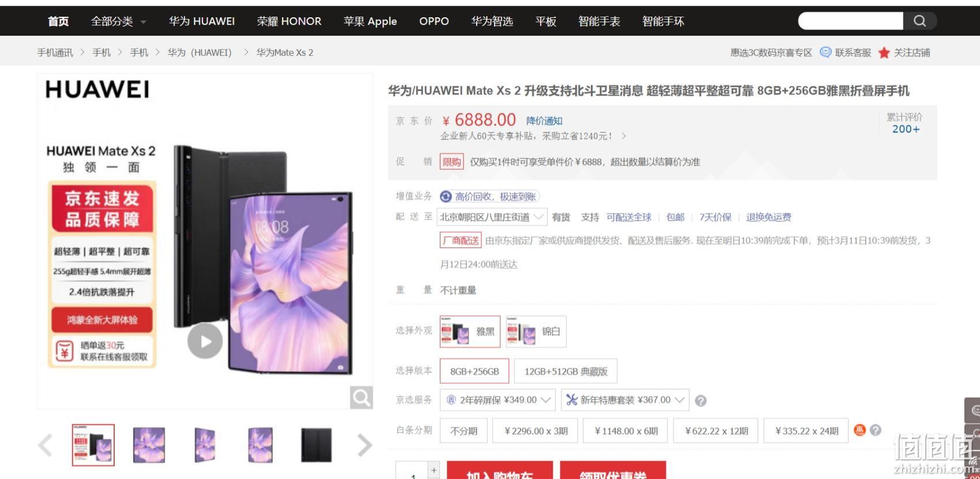Expand the 新年特惠套装 service dropdown
The height and width of the screenshot is (479, 980).
tap(625, 400)
